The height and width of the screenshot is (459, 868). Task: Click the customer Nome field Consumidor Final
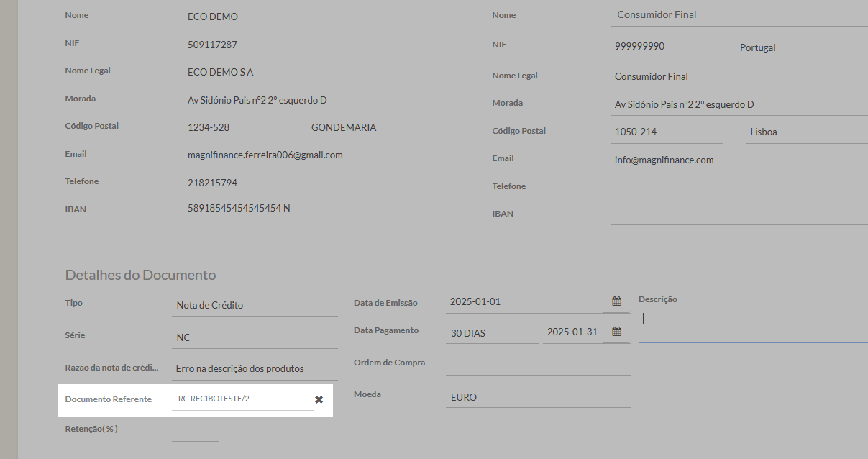point(739,15)
